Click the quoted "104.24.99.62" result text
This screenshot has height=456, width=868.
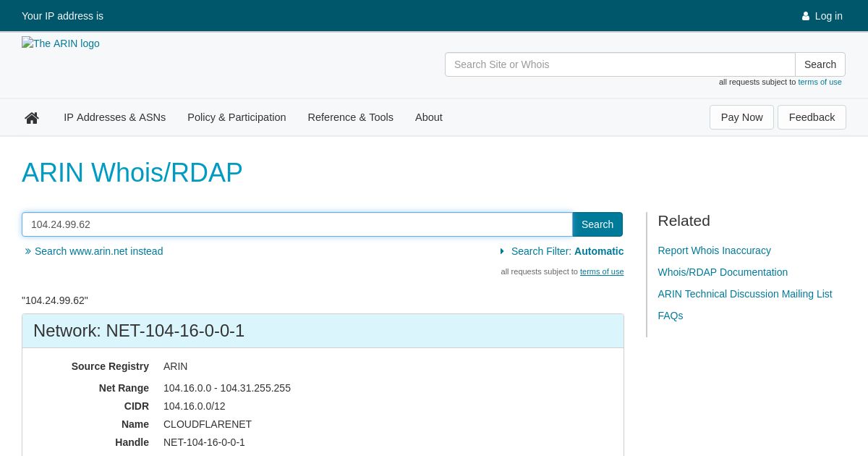pyautogui.click(x=55, y=300)
